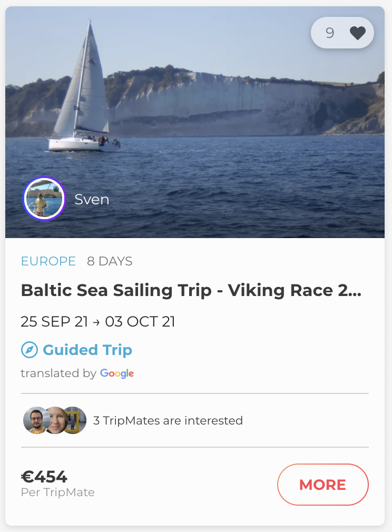This screenshot has height=532, width=392.
Task: Open Sven's circular profile avatar
Action: pos(44,199)
